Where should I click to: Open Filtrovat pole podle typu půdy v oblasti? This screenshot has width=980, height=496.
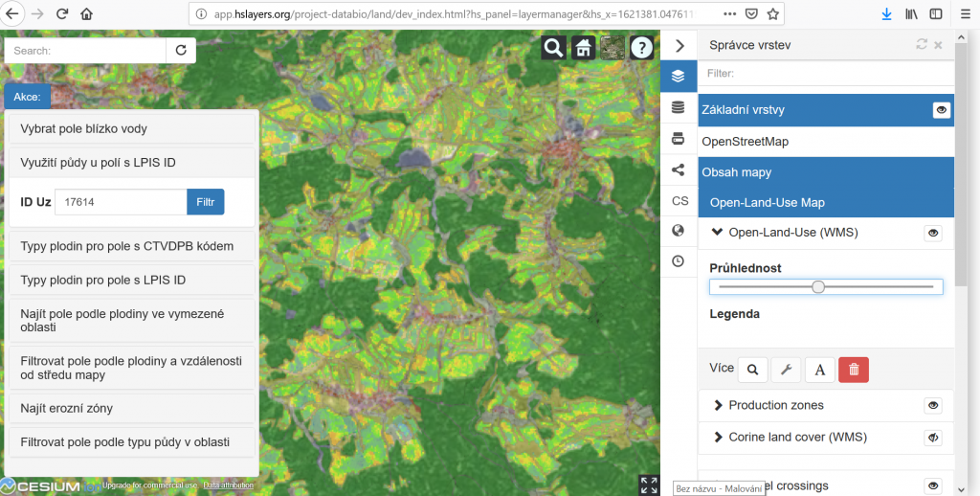pyautogui.click(x=132, y=442)
